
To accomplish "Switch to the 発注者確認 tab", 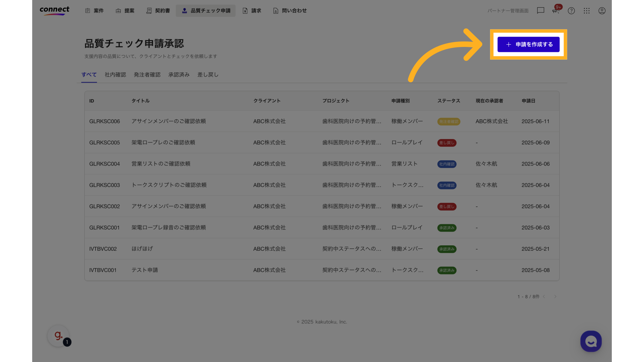I will pyautogui.click(x=147, y=75).
